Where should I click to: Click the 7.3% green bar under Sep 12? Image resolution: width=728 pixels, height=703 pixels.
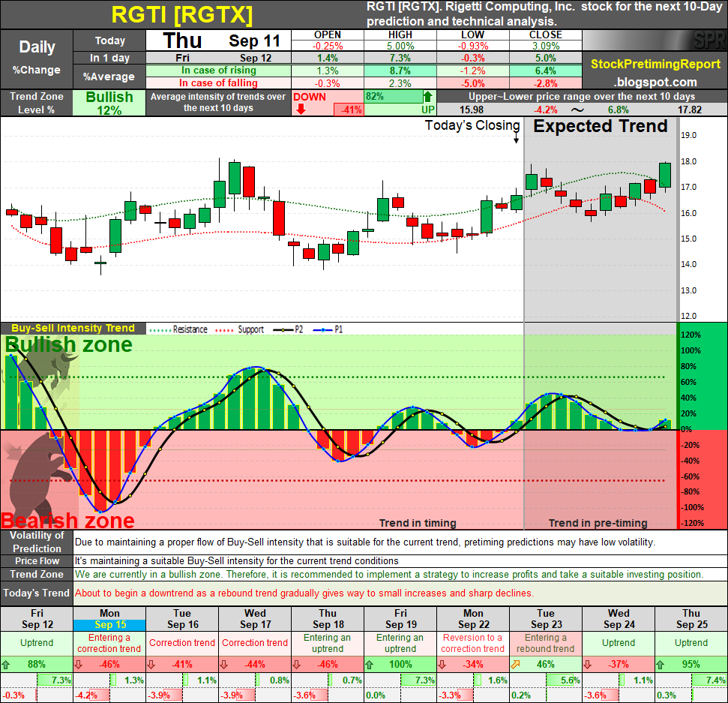click(54, 680)
